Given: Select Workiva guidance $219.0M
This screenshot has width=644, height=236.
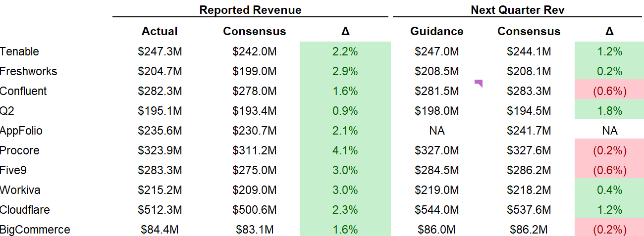Looking at the screenshot, I should pyautogui.click(x=437, y=190).
